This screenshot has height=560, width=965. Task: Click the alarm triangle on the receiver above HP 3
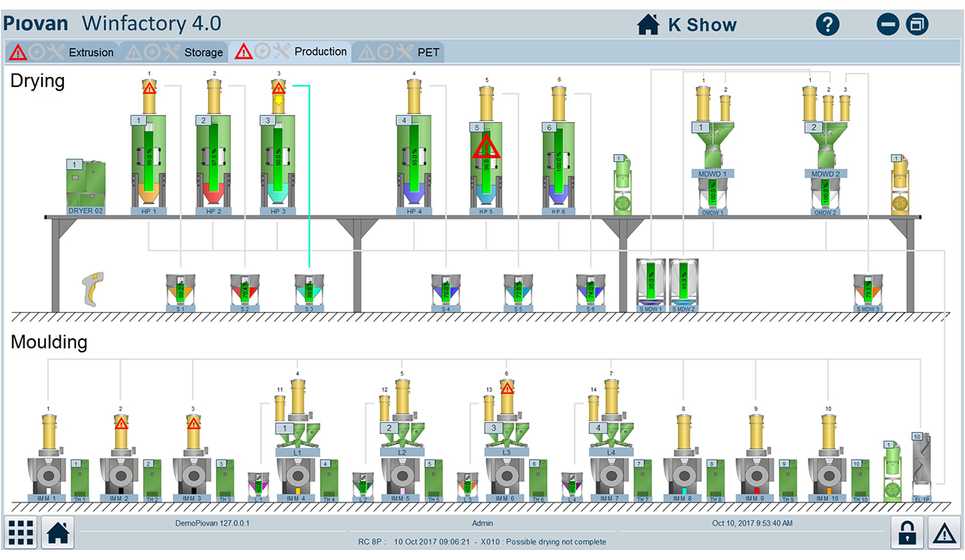point(279,88)
